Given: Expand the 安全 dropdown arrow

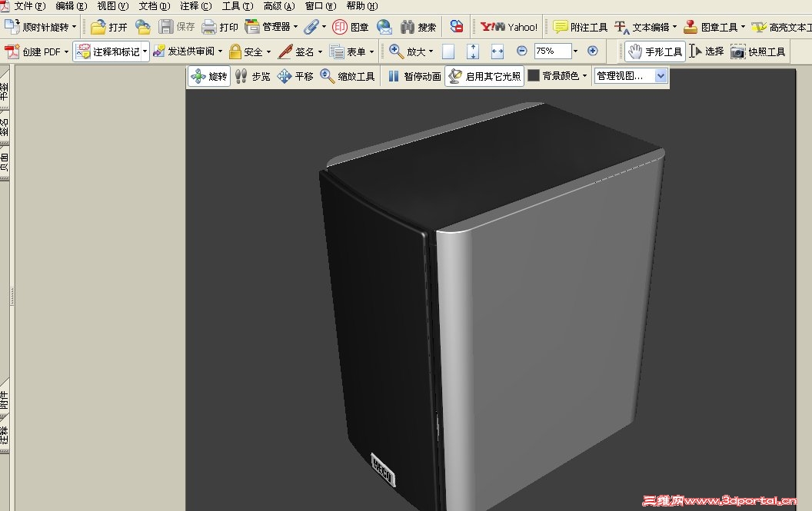Looking at the screenshot, I should point(268,51).
